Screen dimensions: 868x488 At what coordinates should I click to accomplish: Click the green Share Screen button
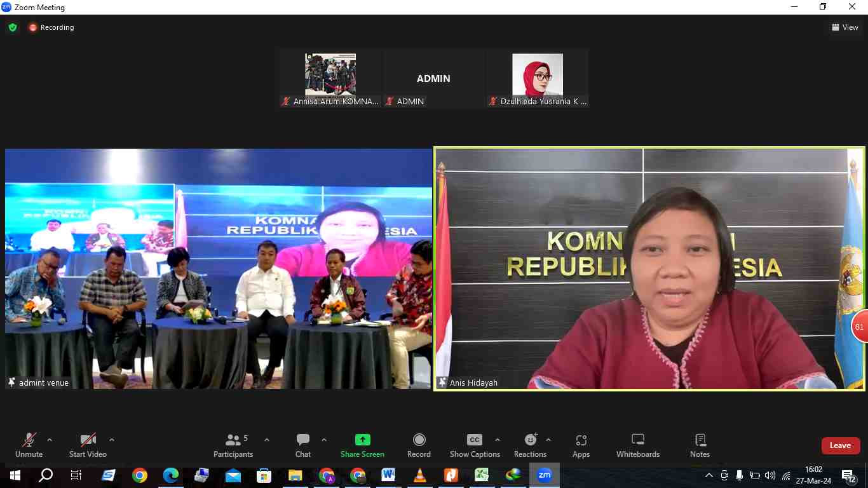[362, 445]
